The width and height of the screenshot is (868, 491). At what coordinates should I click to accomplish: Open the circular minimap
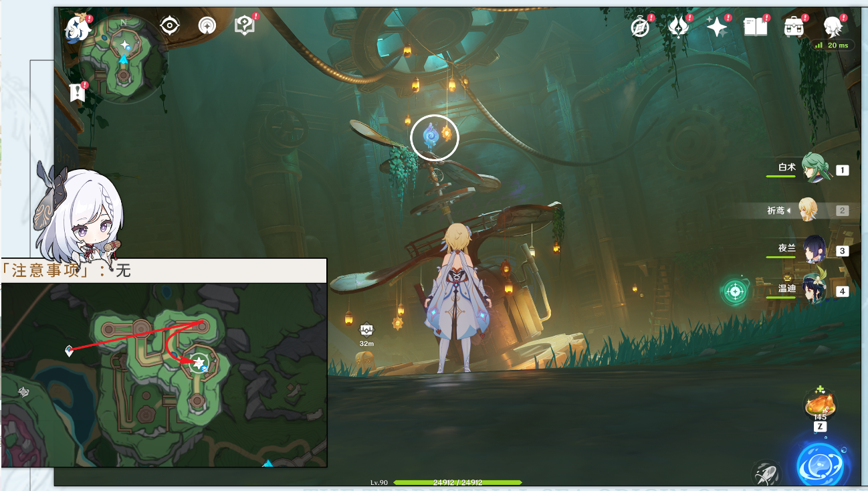(x=124, y=59)
